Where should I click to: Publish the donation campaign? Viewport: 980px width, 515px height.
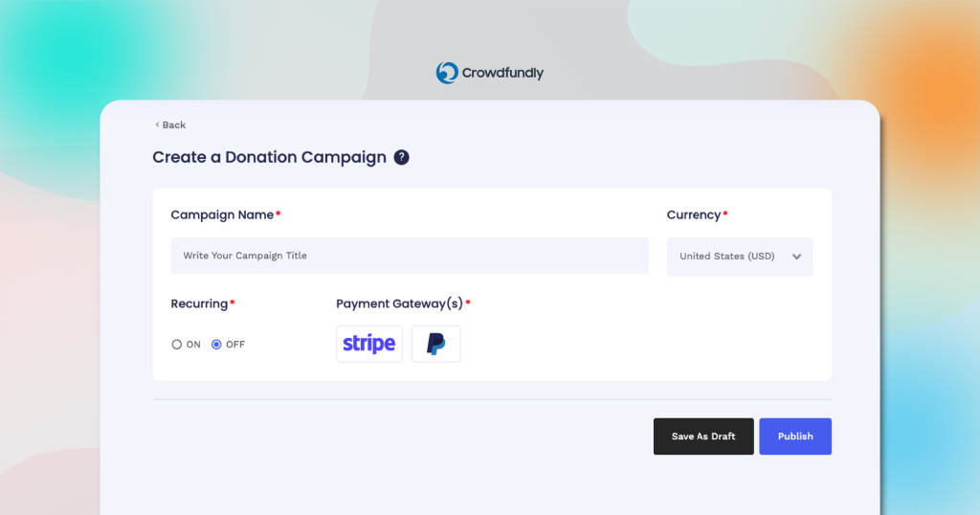point(795,437)
